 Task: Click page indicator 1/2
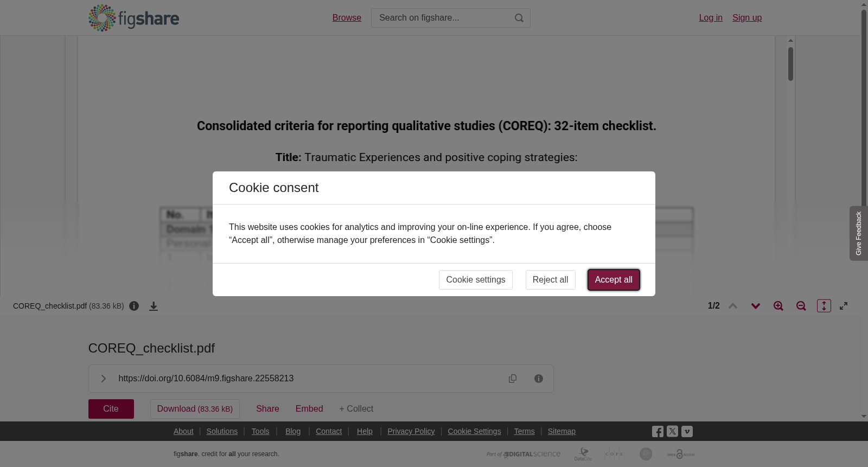(714, 306)
